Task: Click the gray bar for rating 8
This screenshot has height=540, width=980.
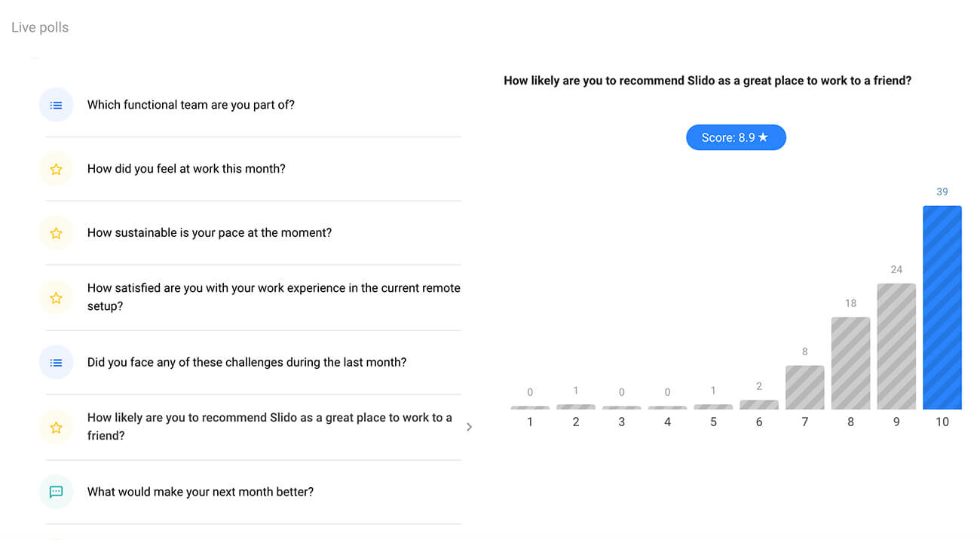Action: click(x=850, y=363)
